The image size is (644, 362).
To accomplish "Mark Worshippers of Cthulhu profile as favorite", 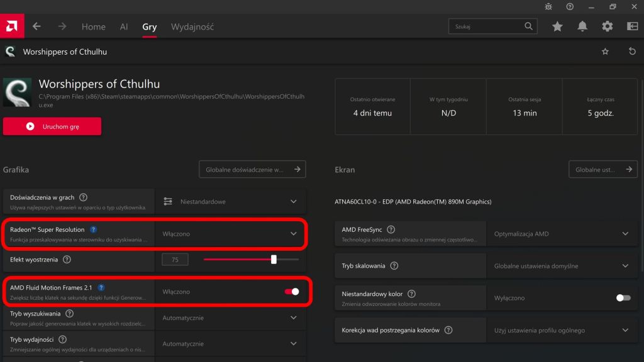I will pyautogui.click(x=605, y=52).
